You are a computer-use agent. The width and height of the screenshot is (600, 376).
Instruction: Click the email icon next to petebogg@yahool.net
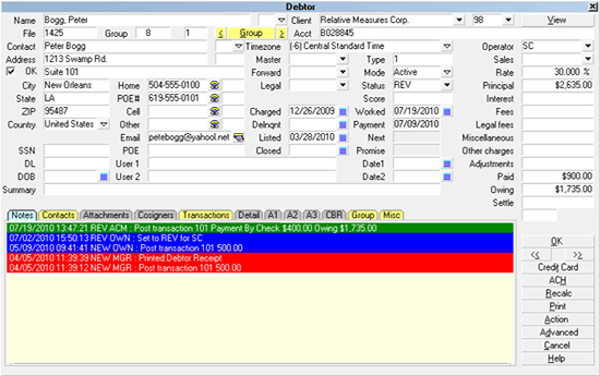pyautogui.click(x=238, y=137)
